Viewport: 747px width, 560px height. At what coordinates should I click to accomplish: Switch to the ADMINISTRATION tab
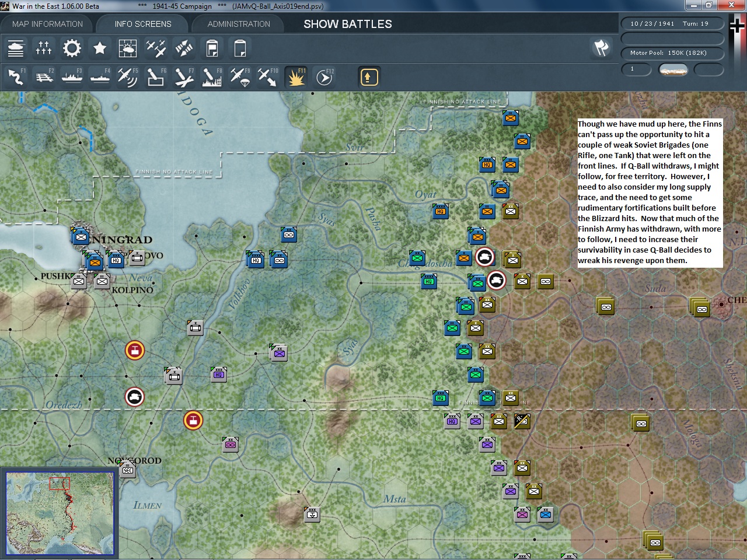pos(239,24)
